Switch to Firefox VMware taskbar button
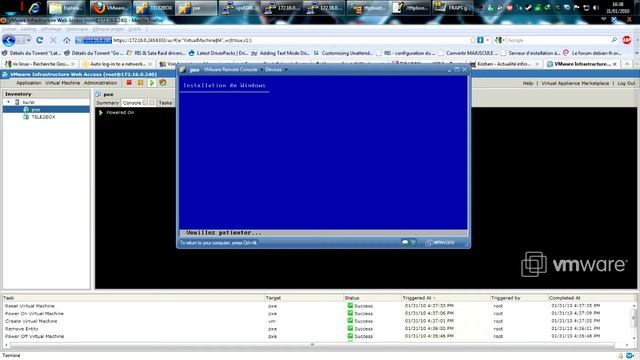The image size is (640, 360). pyautogui.click(x=110, y=8)
